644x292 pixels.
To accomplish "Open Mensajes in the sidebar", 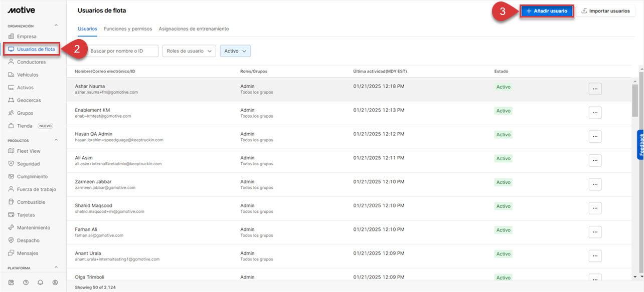I will pos(27,253).
